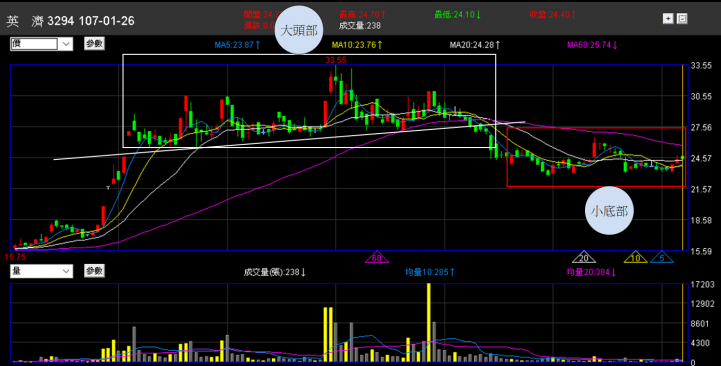Click the 均量10:285 label
Viewport: 721px width, 366px height.
pos(430,272)
